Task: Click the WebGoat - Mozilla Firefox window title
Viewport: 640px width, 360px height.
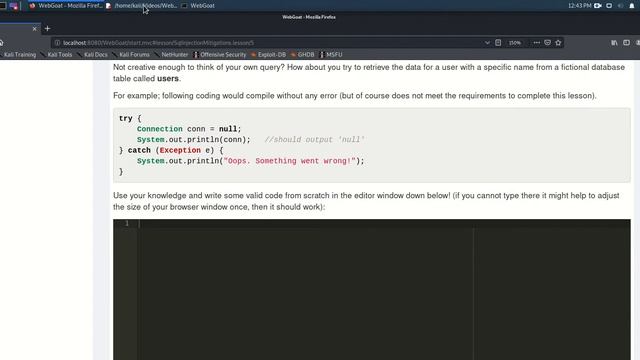Action: pos(309,17)
